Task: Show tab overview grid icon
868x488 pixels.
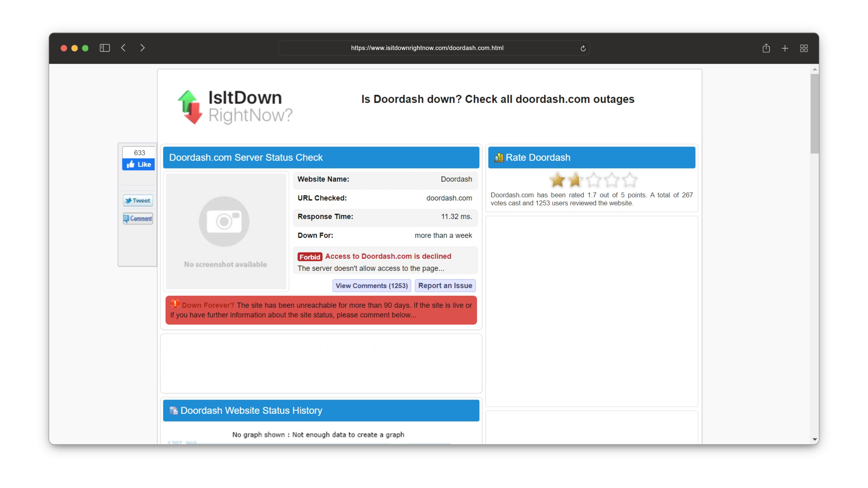Action: point(804,48)
